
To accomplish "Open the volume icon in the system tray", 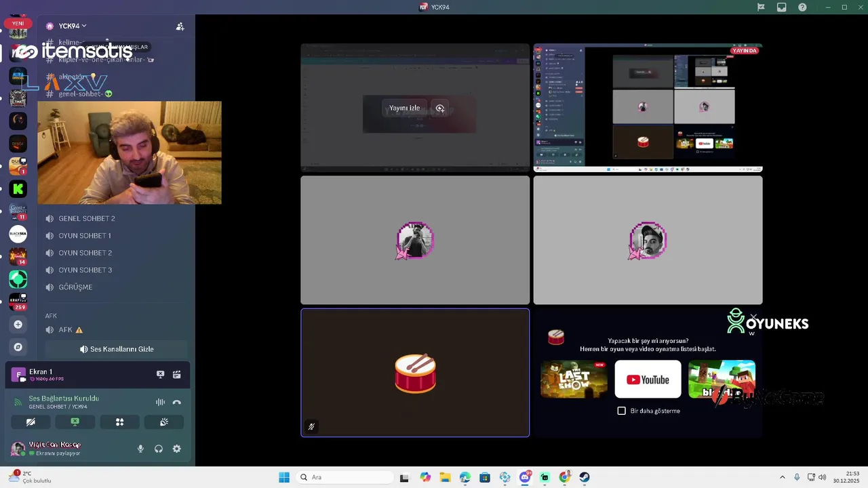I will tap(822, 477).
